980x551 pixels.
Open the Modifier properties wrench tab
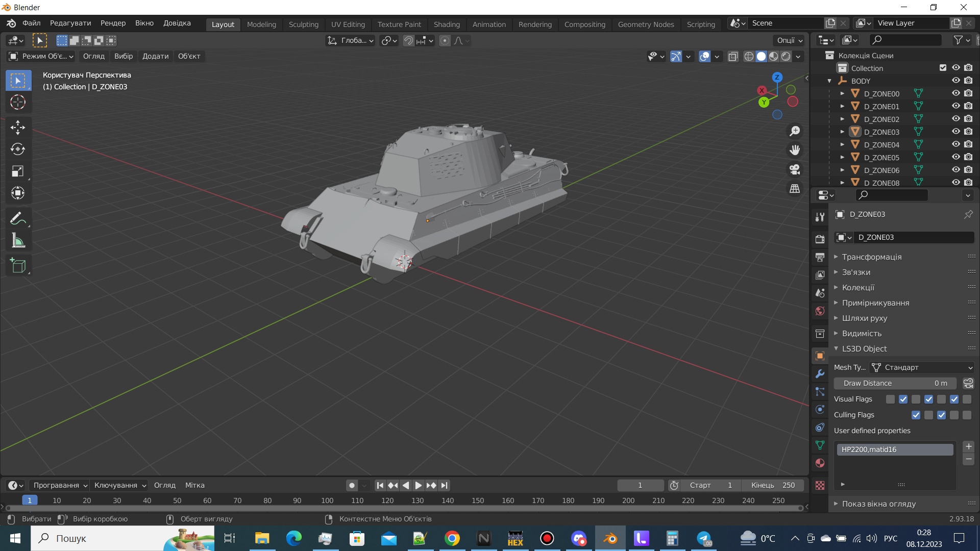(820, 373)
